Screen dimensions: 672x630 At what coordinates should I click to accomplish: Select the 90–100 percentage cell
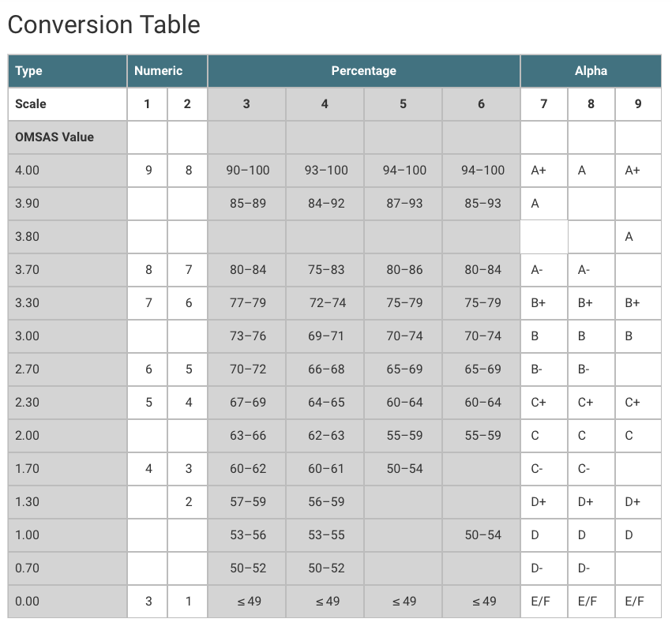[247, 171]
